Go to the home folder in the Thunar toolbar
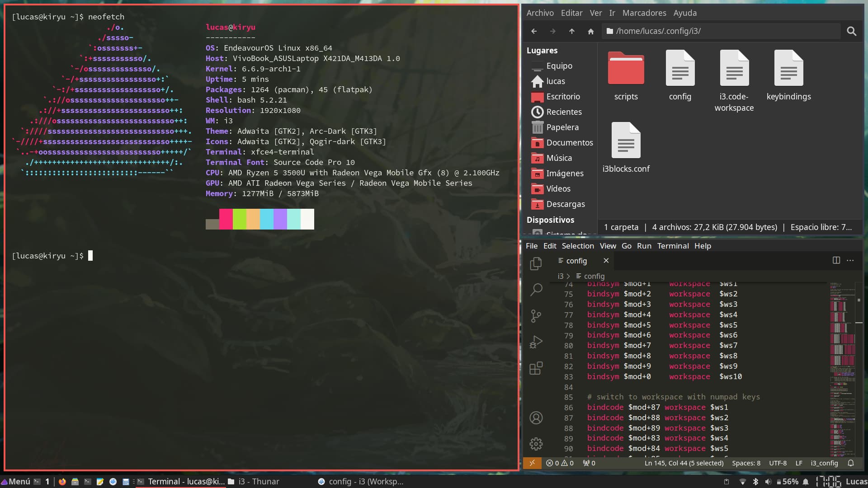 coord(590,31)
